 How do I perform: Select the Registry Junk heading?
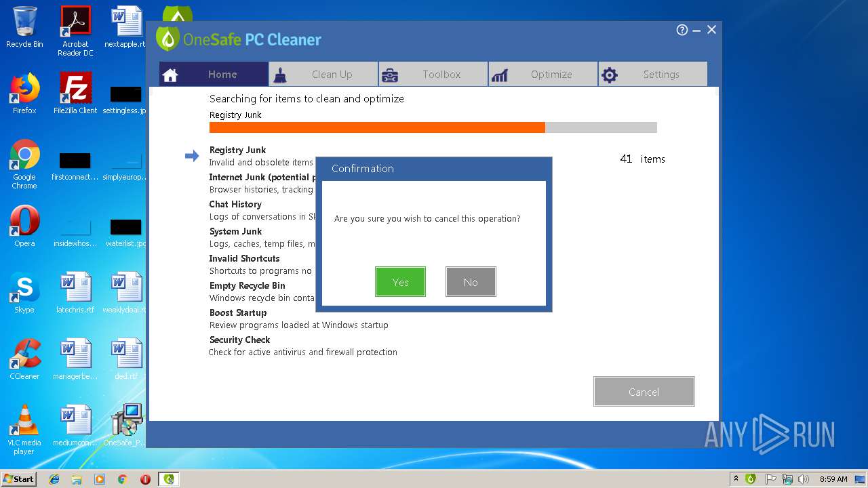[x=237, y=150]
